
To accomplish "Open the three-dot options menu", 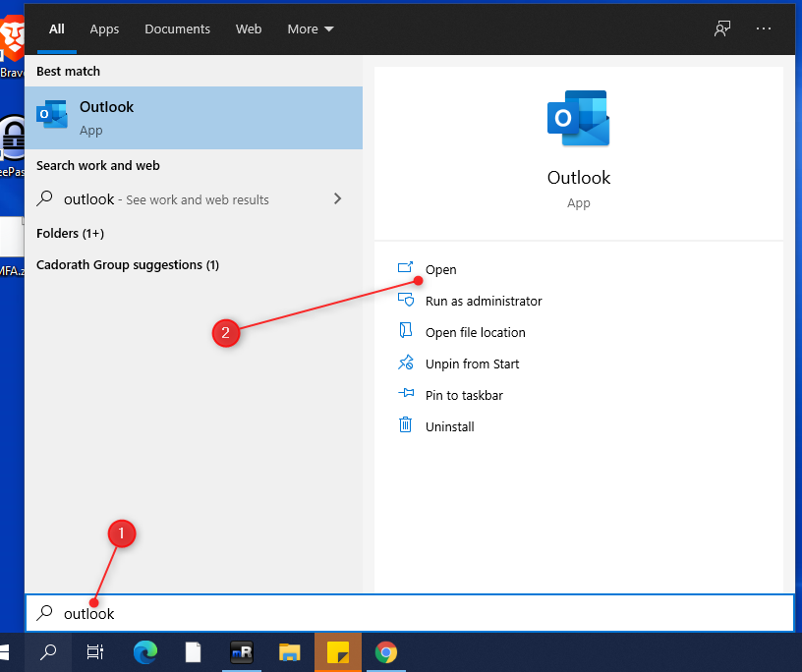I will click(763, 28).
